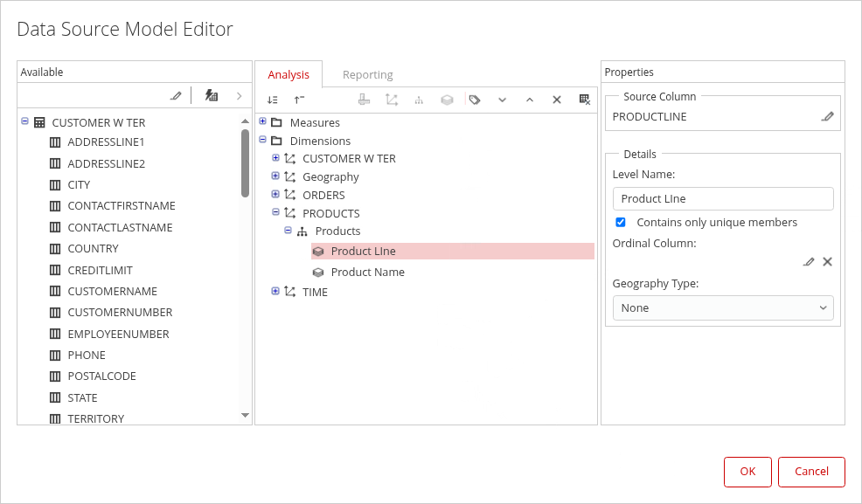The image size is (862, 504).
Task: Move selected item down with chevron
Action: pos(502,100)
